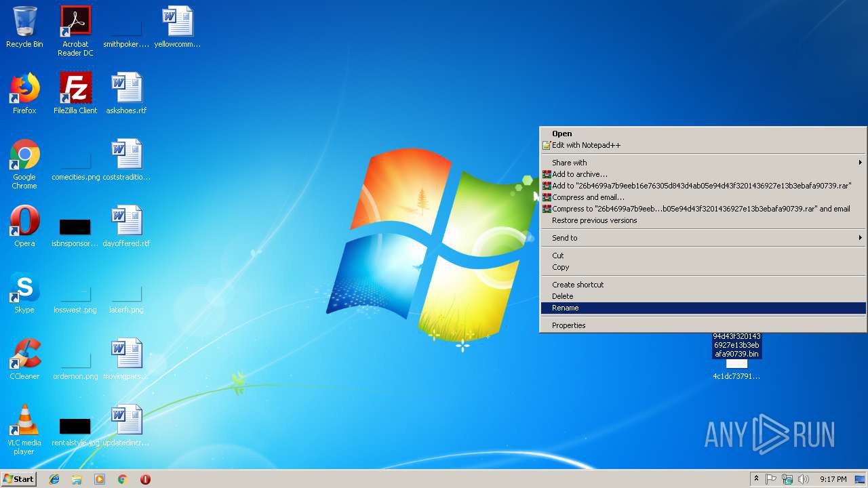The height and width of the screenshot is (488, 868).
Task: Launch Google Chrome desktop shortcut
Action: (24, 164)
